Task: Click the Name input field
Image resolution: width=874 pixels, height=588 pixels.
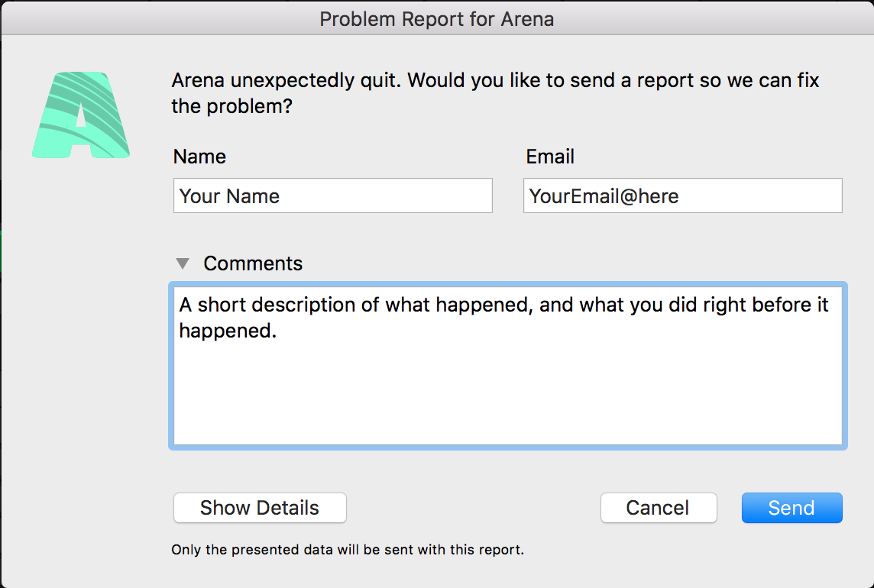Action: [x=333, y=195]
